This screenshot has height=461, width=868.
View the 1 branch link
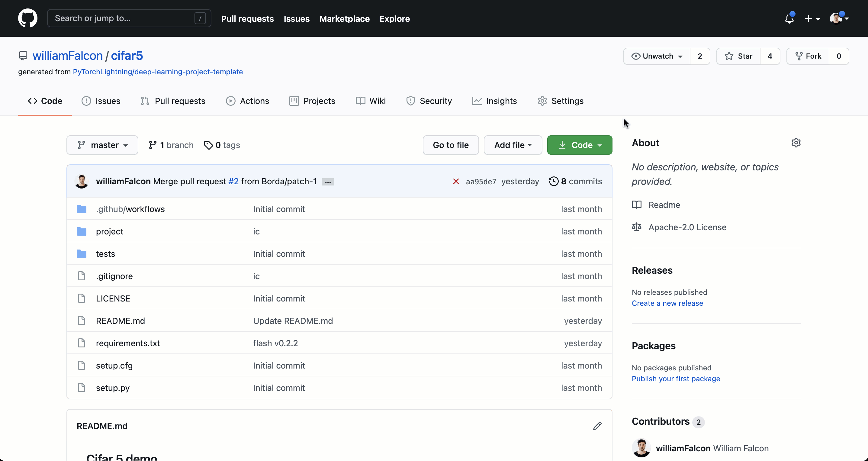point(171,145)
